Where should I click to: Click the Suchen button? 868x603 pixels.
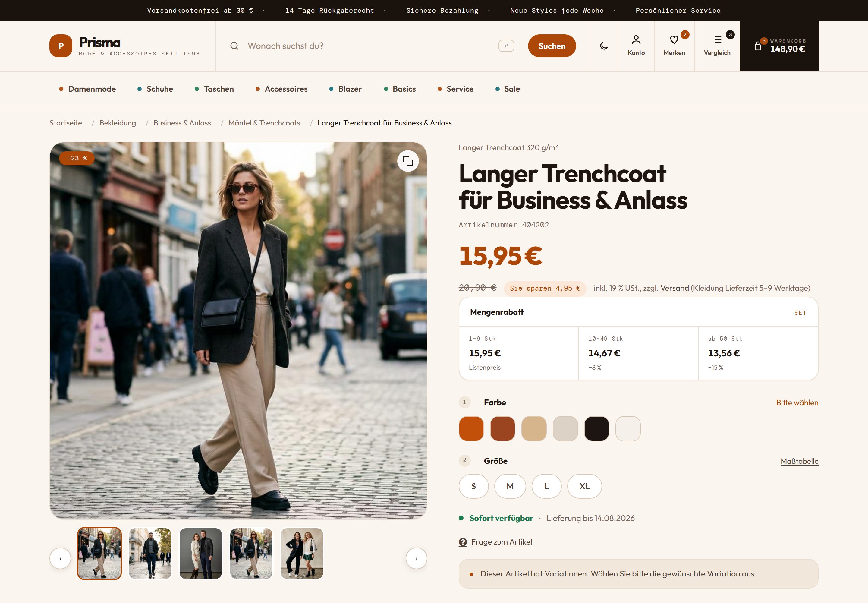552,46
